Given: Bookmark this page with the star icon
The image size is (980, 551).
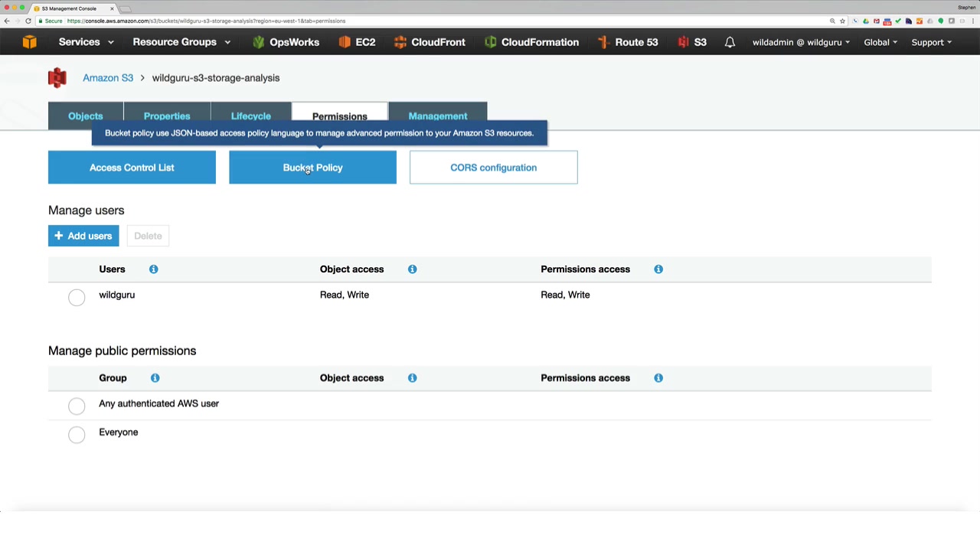Looking at the screenshot, I should click(x=842, y=21).
